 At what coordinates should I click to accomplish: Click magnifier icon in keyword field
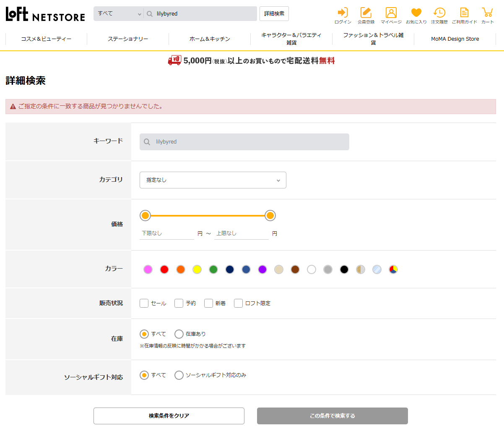(147, 142)
